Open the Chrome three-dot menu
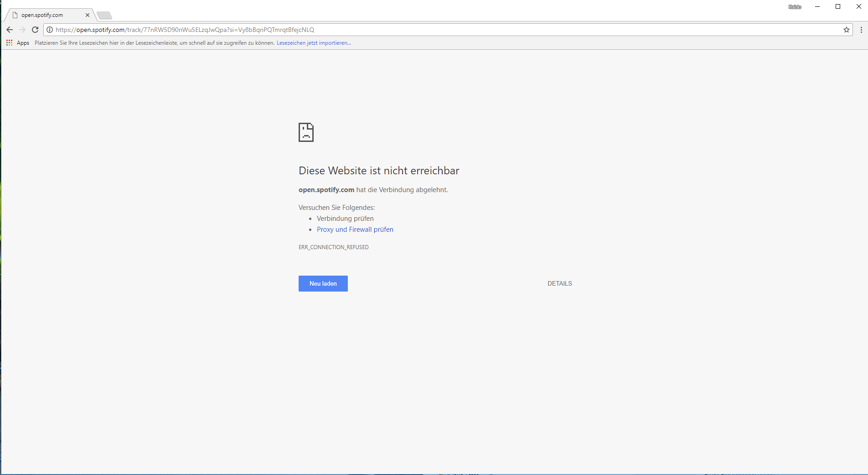868x475 pixels. click(x=861, y=30)
